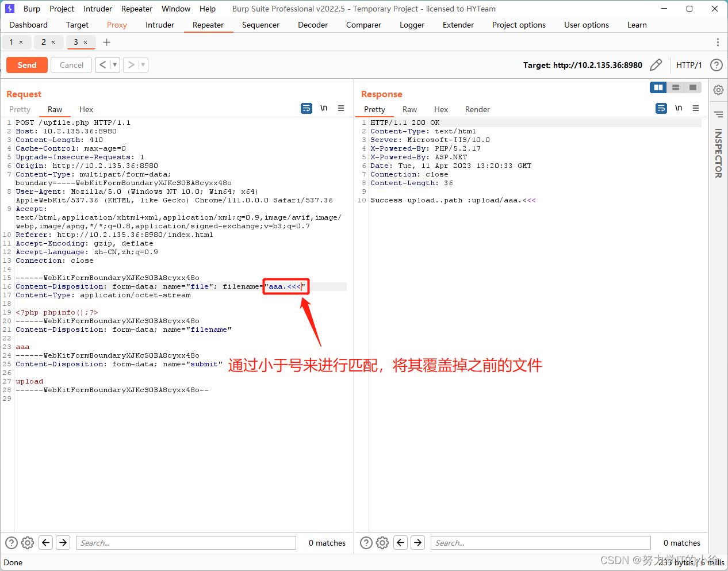
Task: Close Repeater request tab 2
Action: (x=53, y=42)
